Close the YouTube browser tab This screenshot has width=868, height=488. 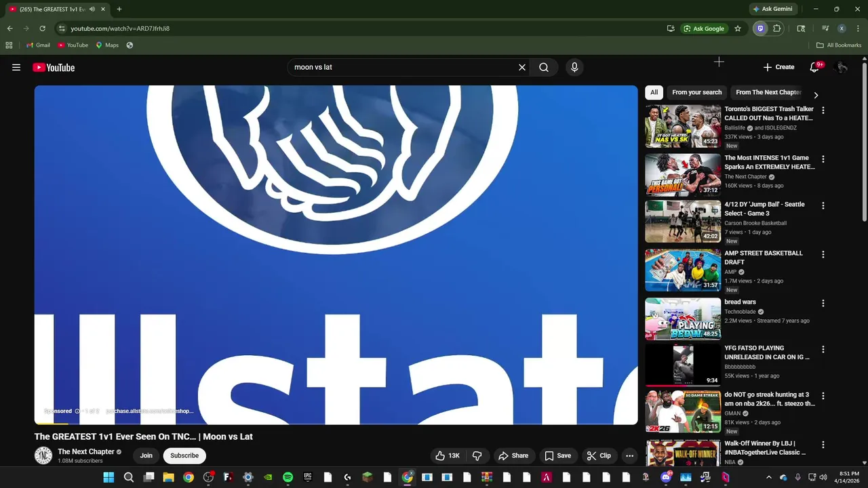pos(102,9)
